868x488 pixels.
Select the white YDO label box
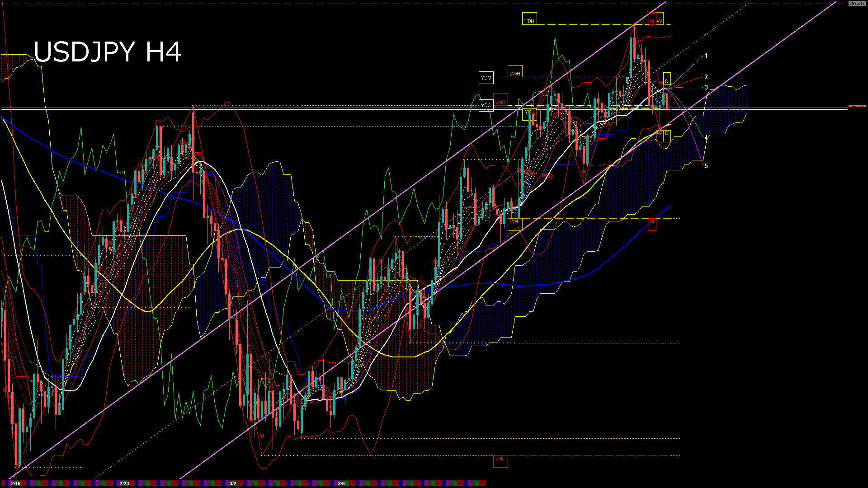486,78
